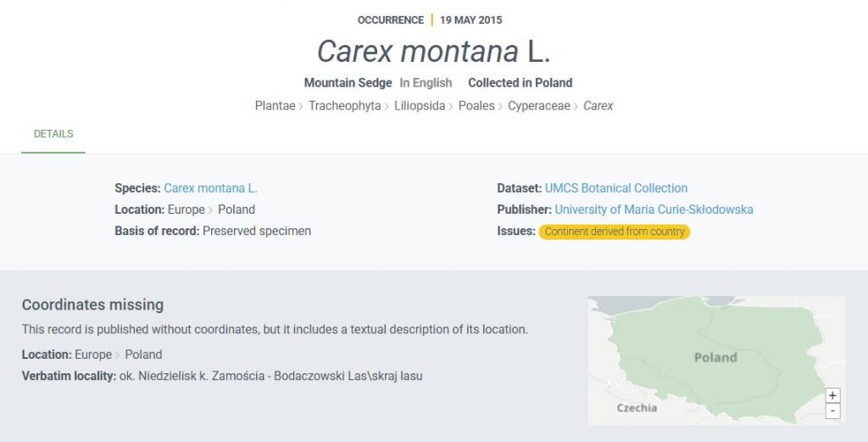Click Poland in the top Location field
This screenshot has height=442, width=868.
[x=236, y=210]
